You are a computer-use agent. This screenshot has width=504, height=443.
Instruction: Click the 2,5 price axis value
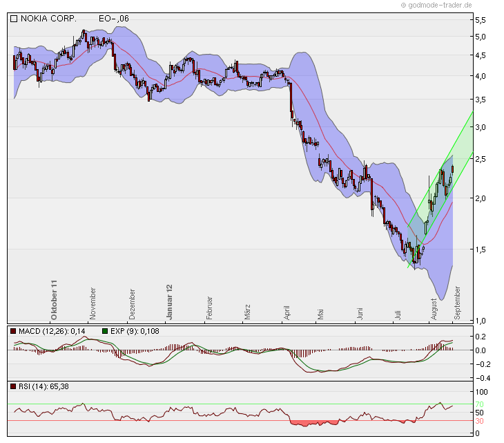pos(481,159)
